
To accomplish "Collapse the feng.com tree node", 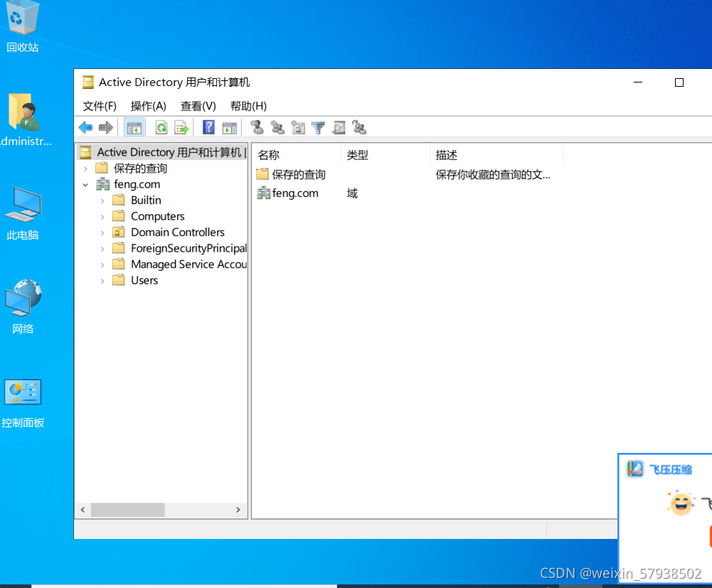I will 86,185.
